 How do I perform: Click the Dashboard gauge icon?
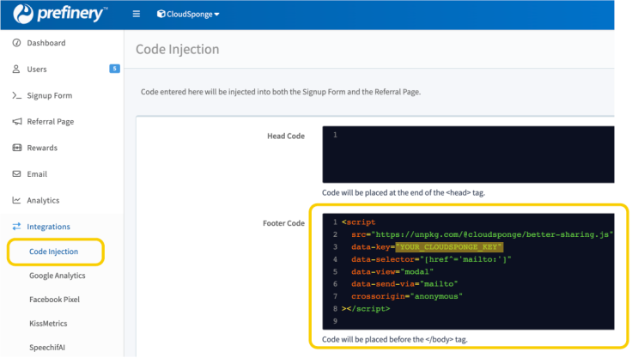16,43
